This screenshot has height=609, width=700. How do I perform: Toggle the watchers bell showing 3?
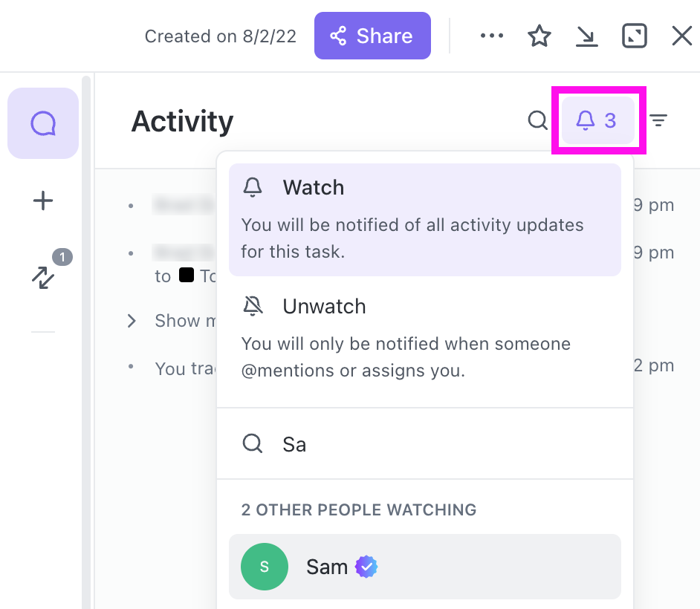click(597, 120)
